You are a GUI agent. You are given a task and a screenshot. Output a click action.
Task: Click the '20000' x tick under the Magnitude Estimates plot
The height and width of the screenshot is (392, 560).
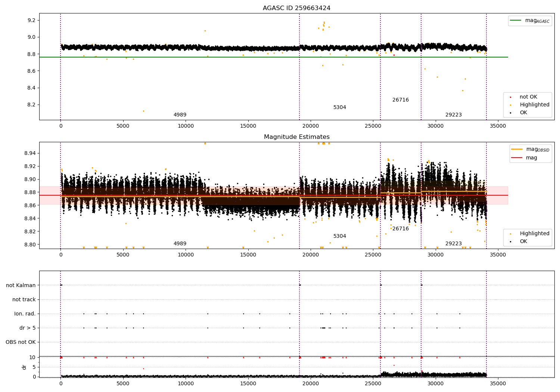[x=311, y=255]
